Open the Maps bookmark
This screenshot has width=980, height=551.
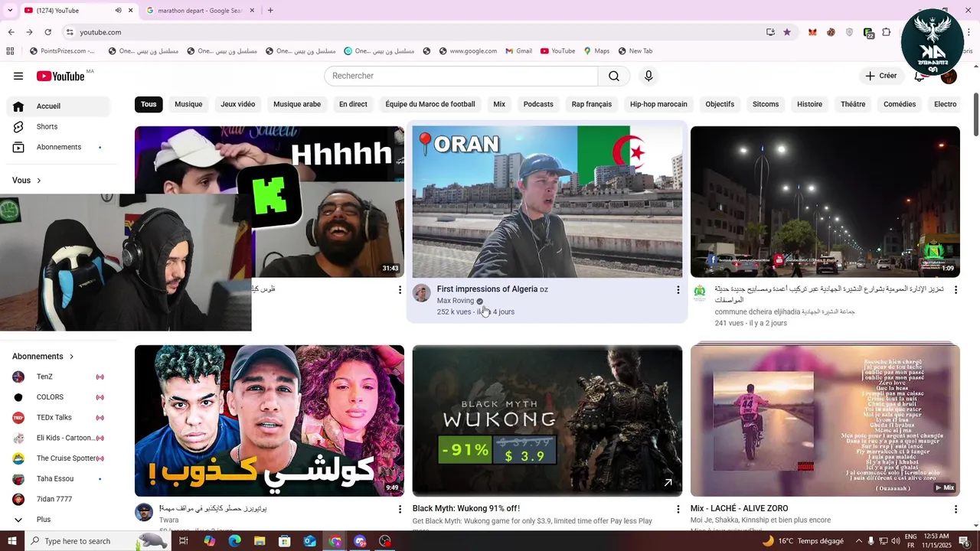point(596,51)
